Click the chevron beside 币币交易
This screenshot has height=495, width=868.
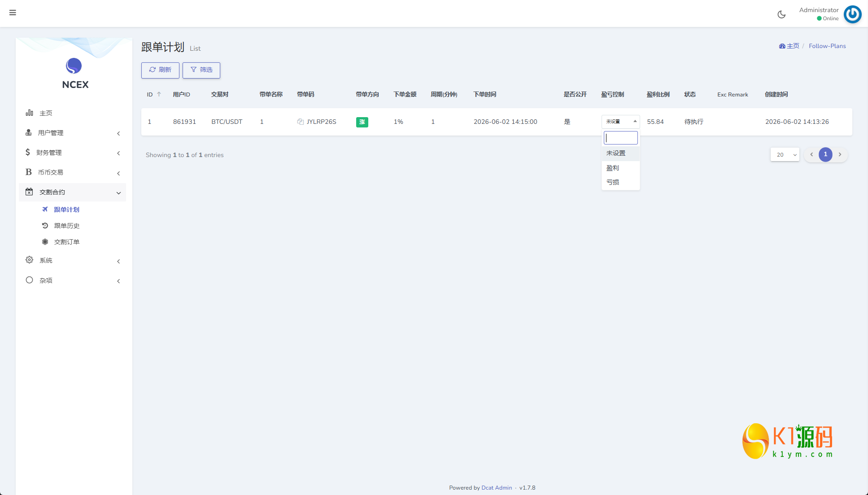(118, 173)
